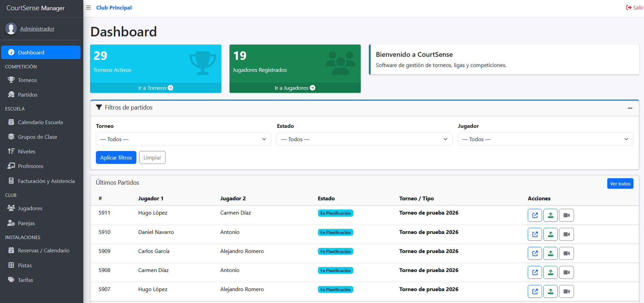Open Pistas in the sidebar

pos(41,265)
